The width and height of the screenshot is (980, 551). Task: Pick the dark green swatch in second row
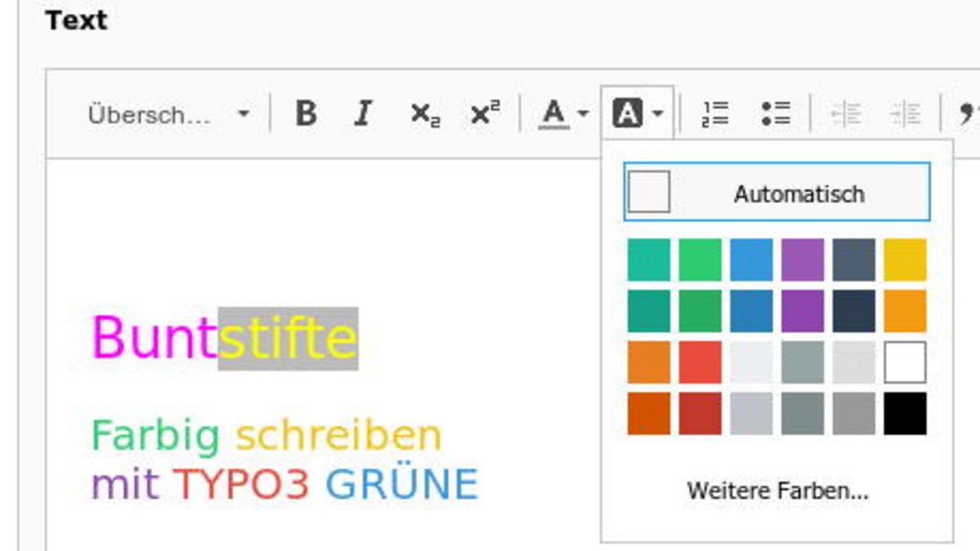700,311
